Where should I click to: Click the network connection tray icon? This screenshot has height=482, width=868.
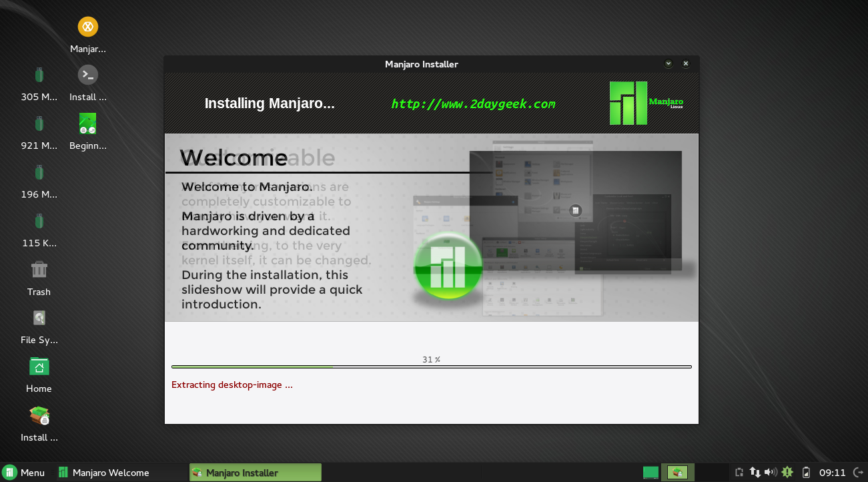755,473
